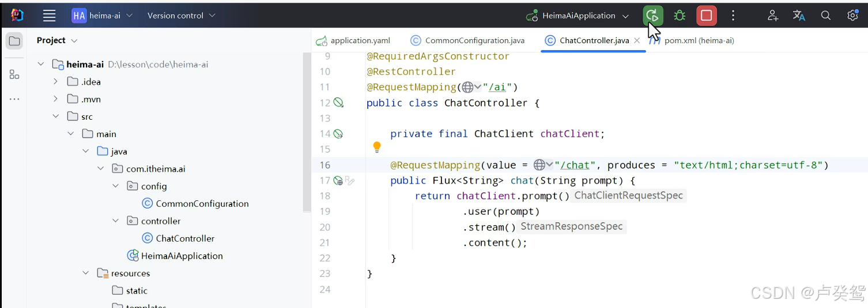The image size is (868, 308).
Task: Switch to the application.yaml tab
Action: [x=353, y=40]
